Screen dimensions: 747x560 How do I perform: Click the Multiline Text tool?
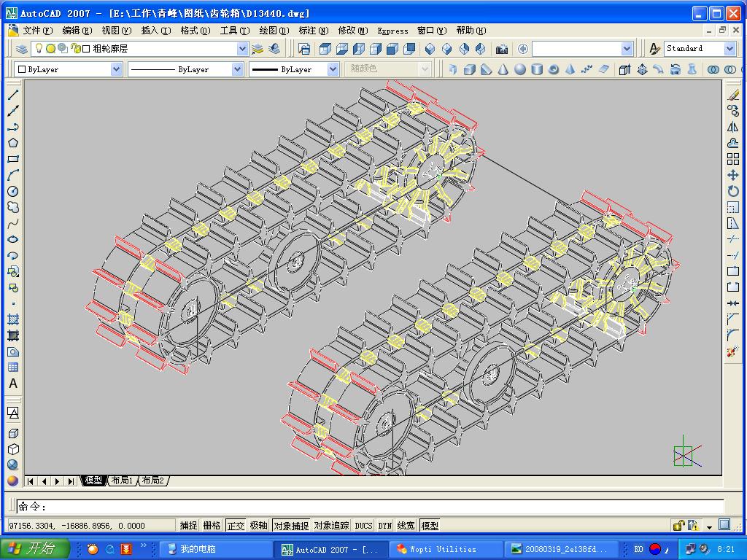point(13,384)
